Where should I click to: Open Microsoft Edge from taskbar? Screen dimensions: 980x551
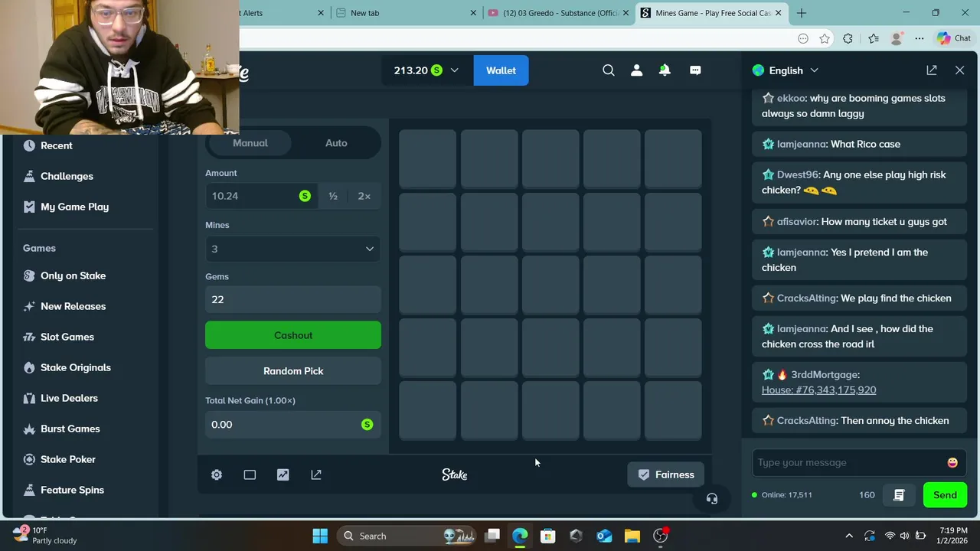(x=520, y=536)
